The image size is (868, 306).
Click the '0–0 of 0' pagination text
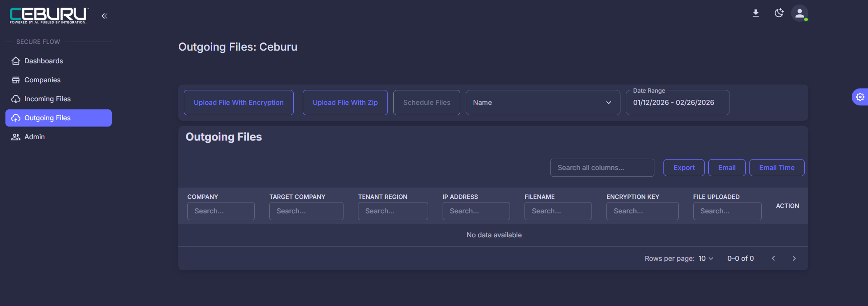tap(740, 259)
